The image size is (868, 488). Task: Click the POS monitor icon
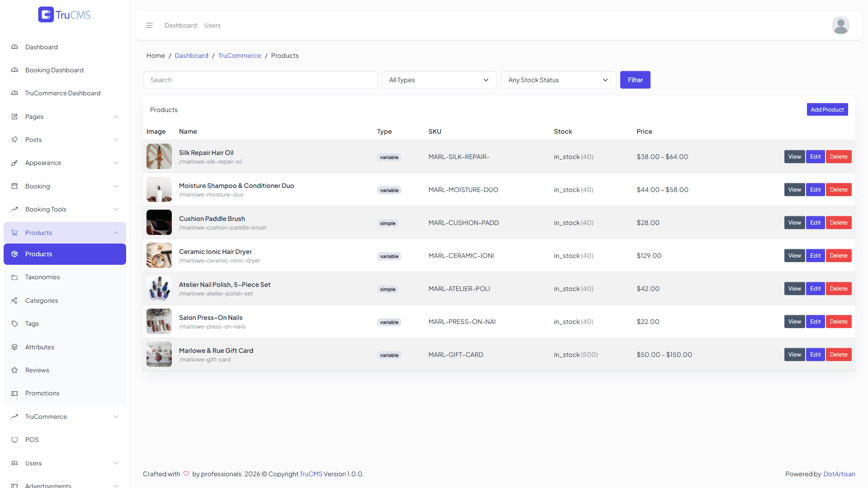(x=14, y=440)
